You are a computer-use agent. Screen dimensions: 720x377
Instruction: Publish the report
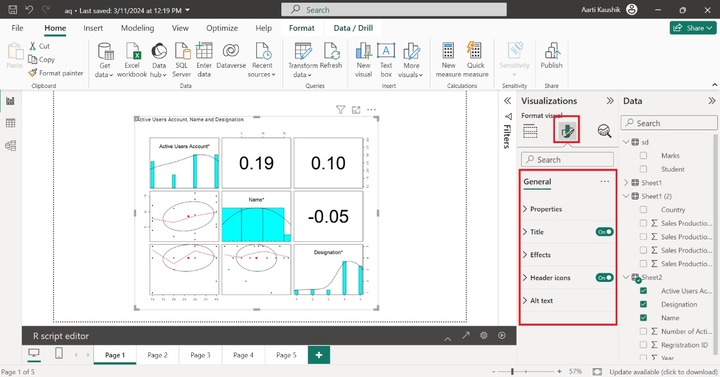coord(551,56)
